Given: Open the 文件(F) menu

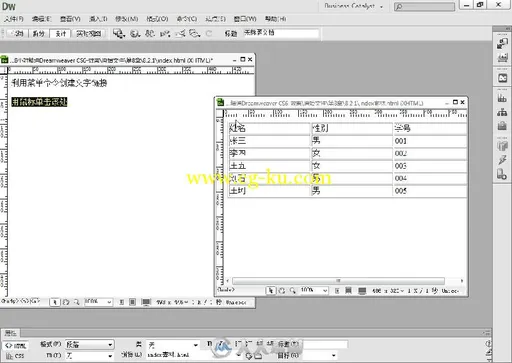Looking at the screenshot, I should click(x=14, y=19).
